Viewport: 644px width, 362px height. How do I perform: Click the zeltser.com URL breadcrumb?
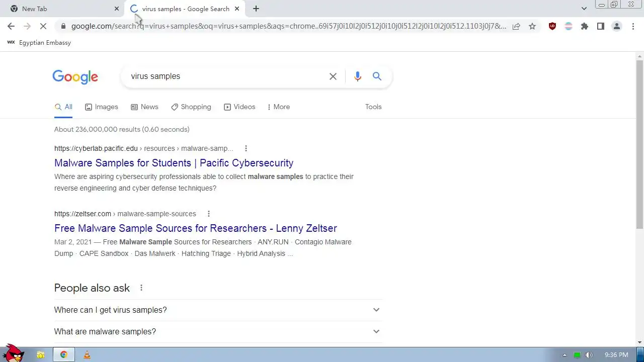pyautogui.click(x=125, y=214)
